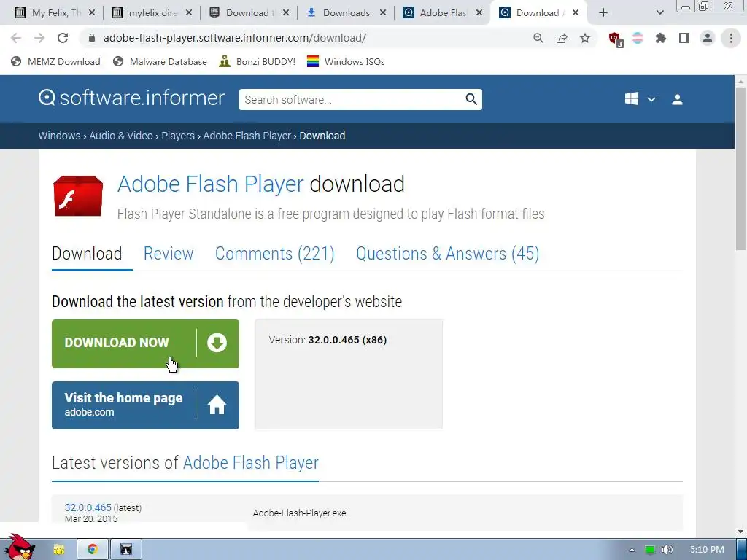Click the share page icon

click(x=562, y=38)
